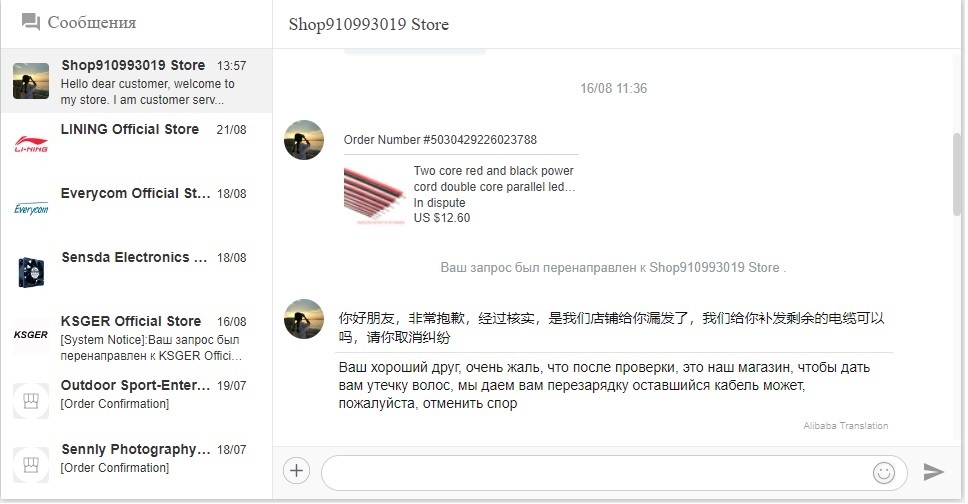Image resolution: width=968 pixels, height=504 pixels.
Task: Click Sensda Electronics fan avatar
Action: tap(31, 272)
